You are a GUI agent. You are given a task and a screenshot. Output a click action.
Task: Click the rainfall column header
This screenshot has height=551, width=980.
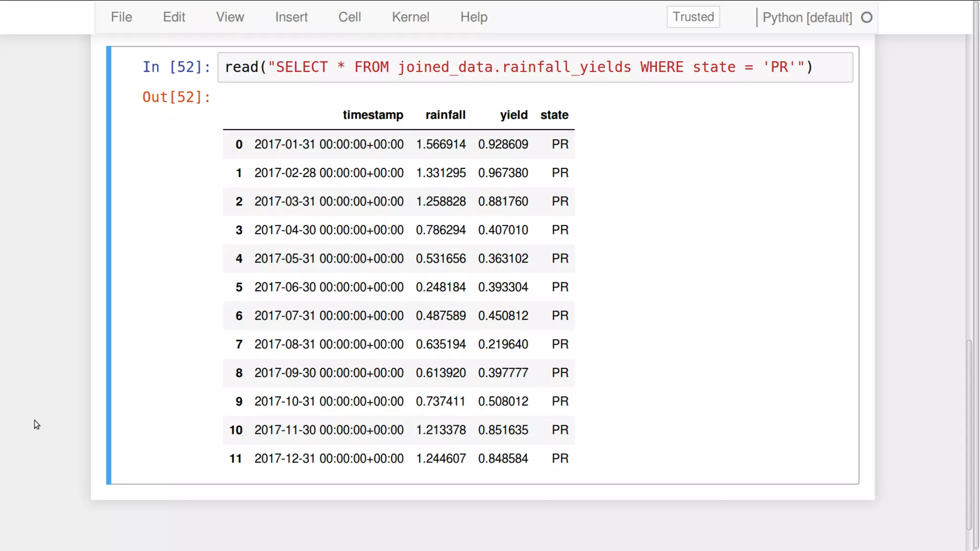pyautogui.click(x=445, y=115)
